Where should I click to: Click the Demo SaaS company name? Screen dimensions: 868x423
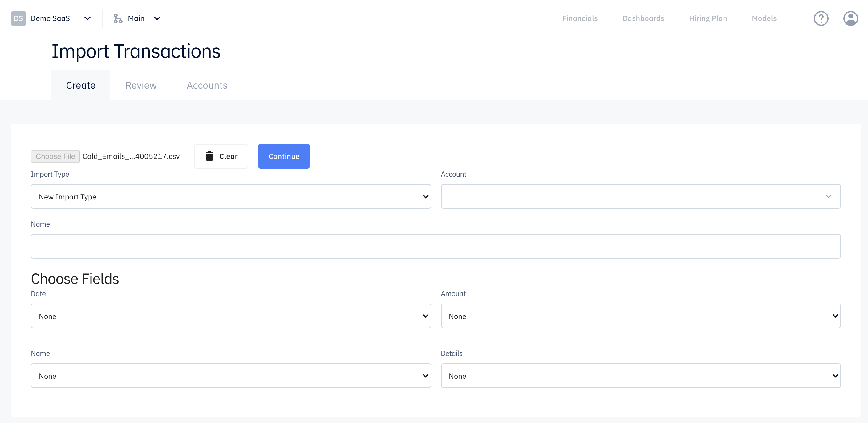click(50, 18)
